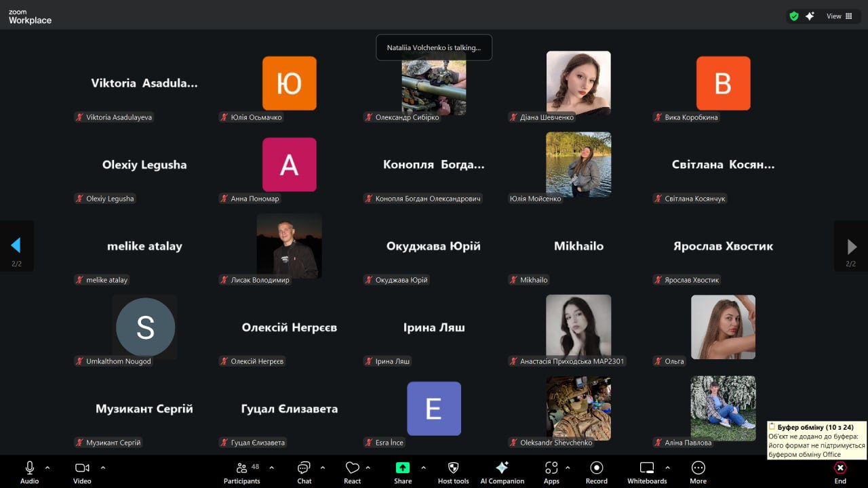Image resolution: width=868 pixels, height=488 pixels.
Task: Open the React emoji menu
Action: pos(352,472)
